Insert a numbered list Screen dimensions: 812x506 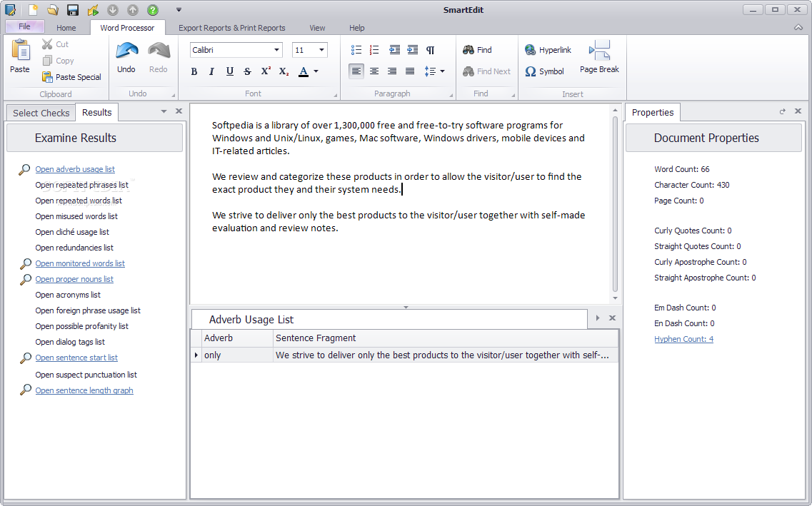click(374, 50)
